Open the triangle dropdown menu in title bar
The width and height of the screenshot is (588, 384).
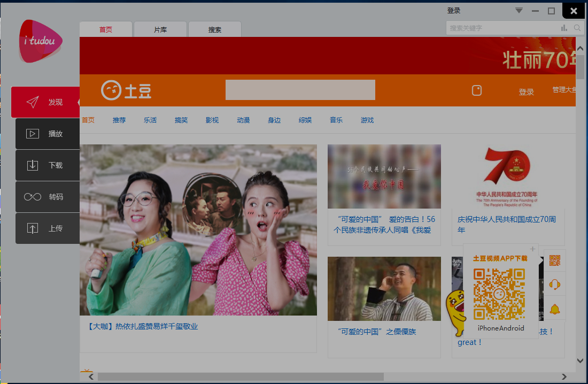pos(519,11)
